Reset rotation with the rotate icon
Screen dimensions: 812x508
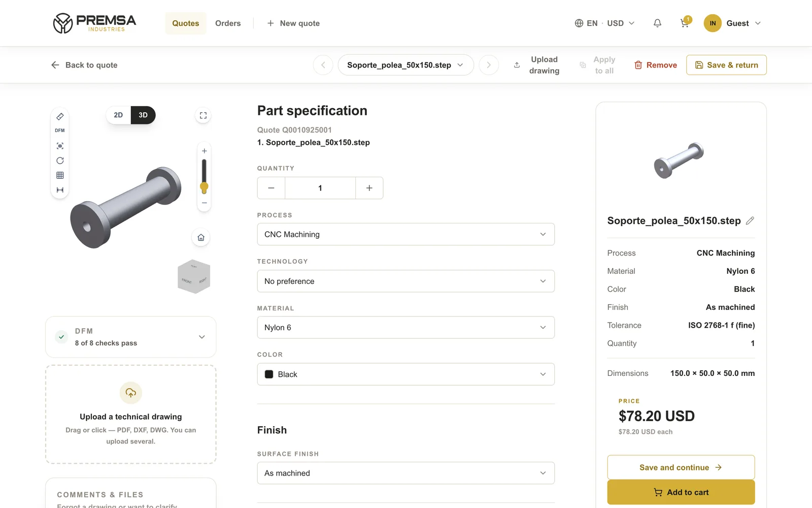[60, 161]
